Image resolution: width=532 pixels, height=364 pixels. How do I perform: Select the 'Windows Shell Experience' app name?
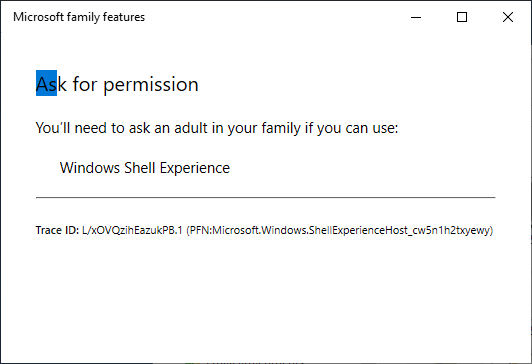pos(145,168)
